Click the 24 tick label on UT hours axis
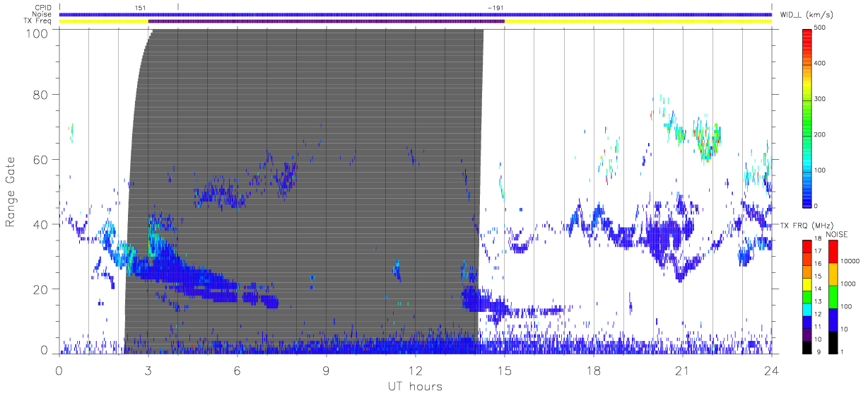 point(772,370)
